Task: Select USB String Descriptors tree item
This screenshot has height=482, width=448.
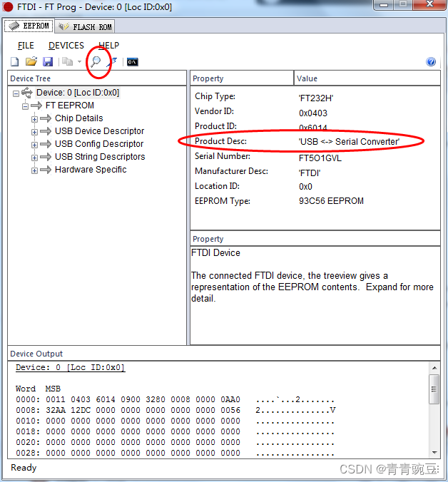Action: pos(100,157)
